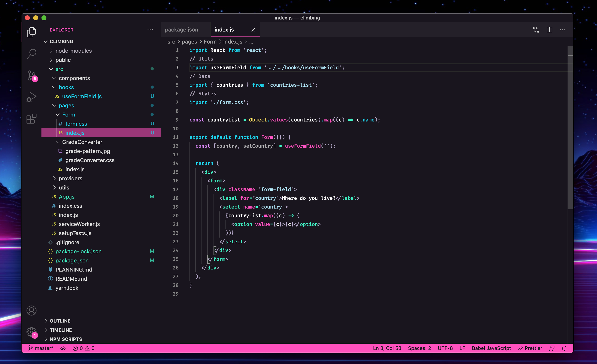This screenshot has width=597, height=364.
Task: Open the Search view in activity bar
Action: pos(32,53)
